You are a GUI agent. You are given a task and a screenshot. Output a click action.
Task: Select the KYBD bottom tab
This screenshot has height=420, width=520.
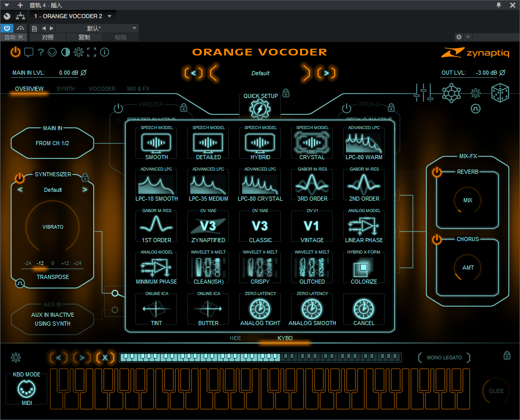point(285,338)
